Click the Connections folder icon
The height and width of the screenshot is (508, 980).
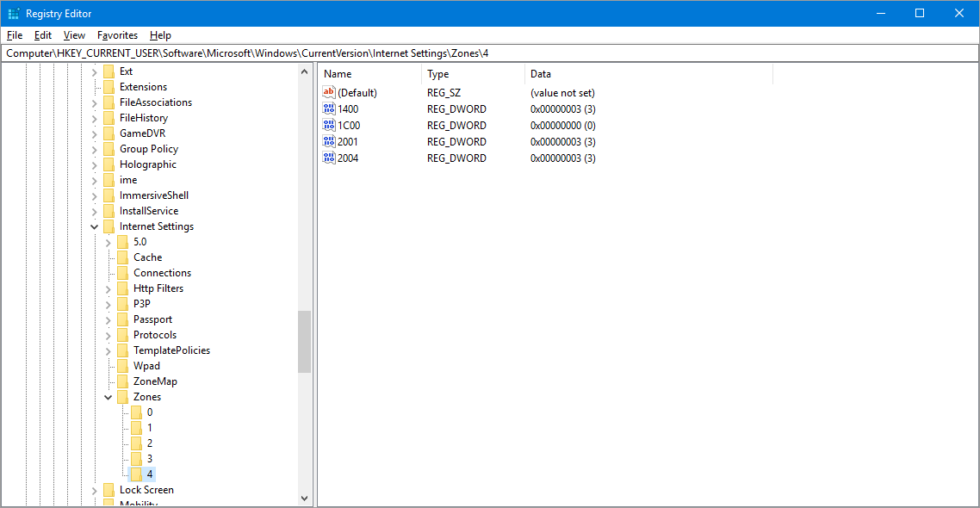[122, 272]
